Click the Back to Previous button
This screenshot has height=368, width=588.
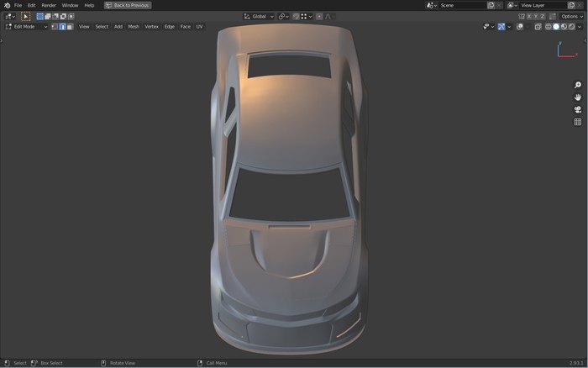click(x=128, y=5)
